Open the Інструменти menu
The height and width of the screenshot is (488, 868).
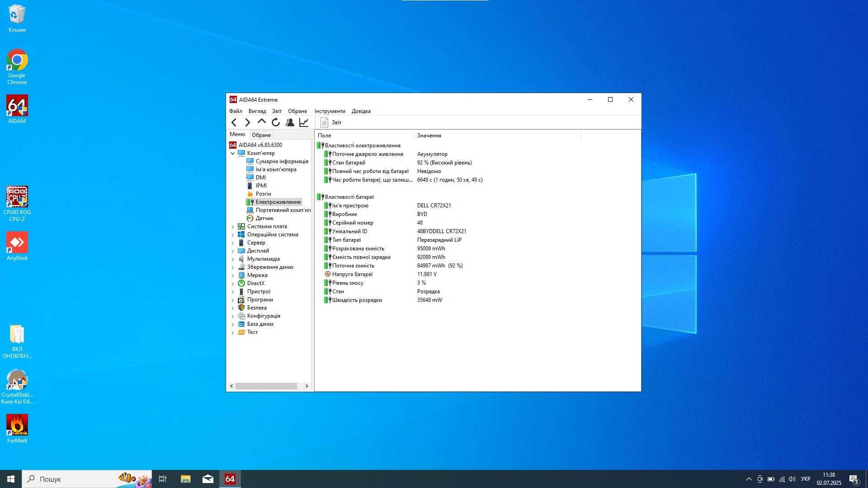(x=330, y=111)
